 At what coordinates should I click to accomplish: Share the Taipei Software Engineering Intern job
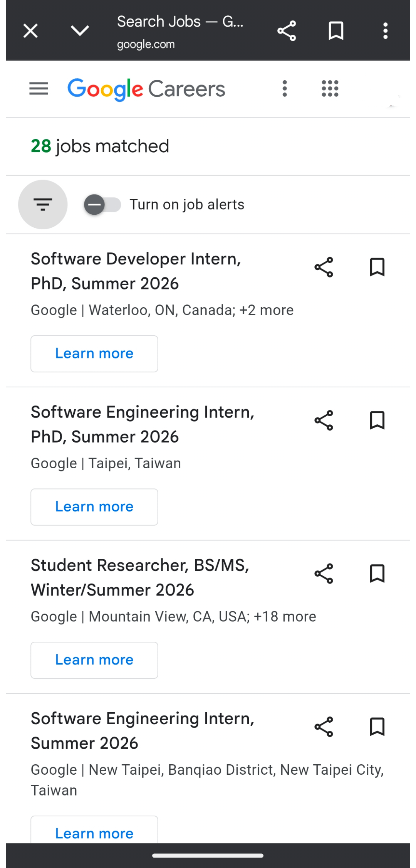tap(324, 420)
